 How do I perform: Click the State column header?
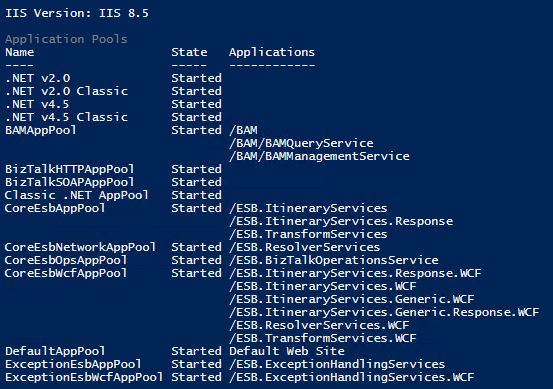tap(189, 52)
